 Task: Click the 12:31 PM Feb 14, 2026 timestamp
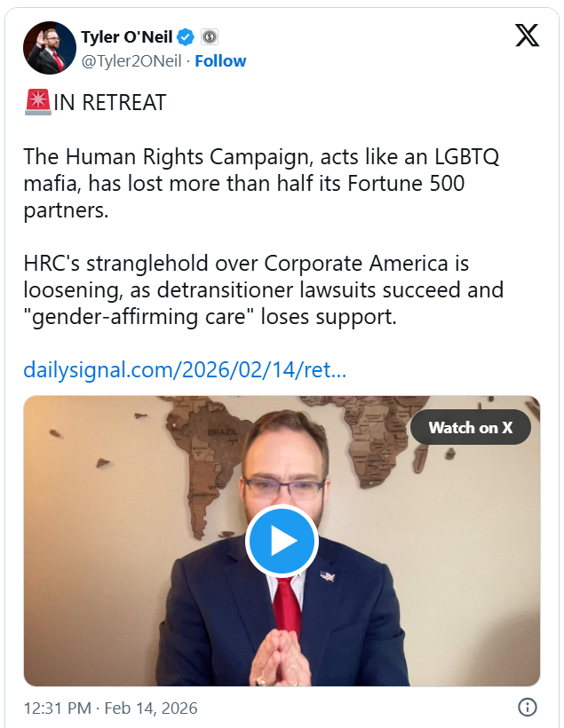(110, 708)
